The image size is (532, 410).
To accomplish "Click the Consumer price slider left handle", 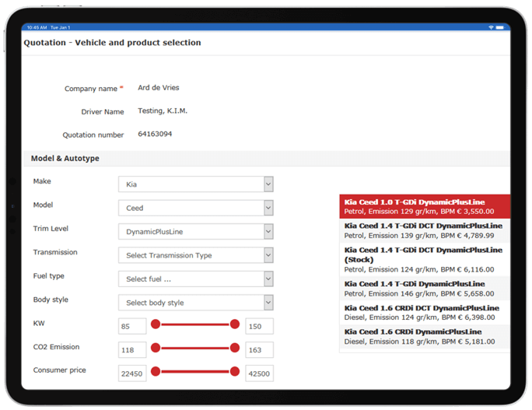I will [x=156, y=371].
